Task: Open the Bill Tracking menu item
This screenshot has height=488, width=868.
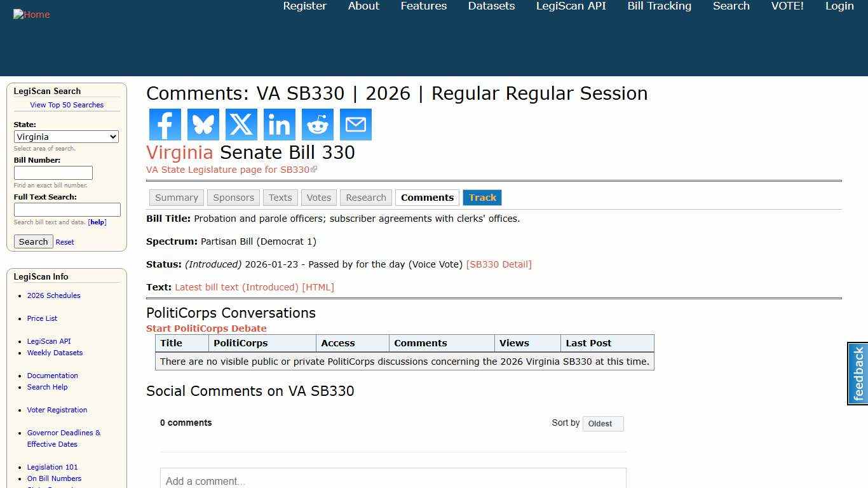Action: [659, 6]
